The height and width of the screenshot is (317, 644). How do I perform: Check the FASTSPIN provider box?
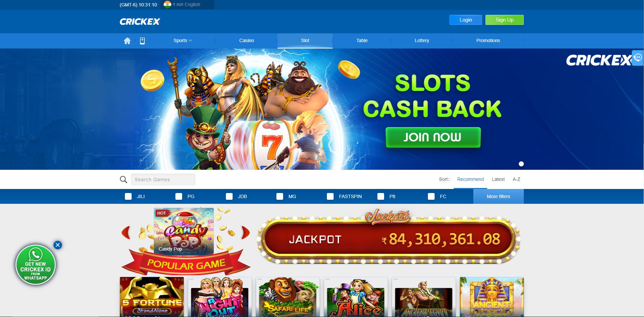330,196
